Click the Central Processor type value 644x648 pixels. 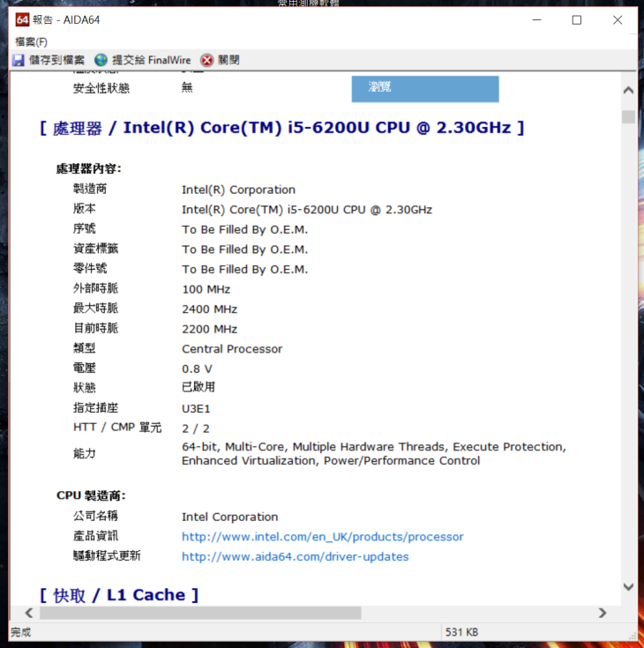pyautogui.click(x=232, y=349)
